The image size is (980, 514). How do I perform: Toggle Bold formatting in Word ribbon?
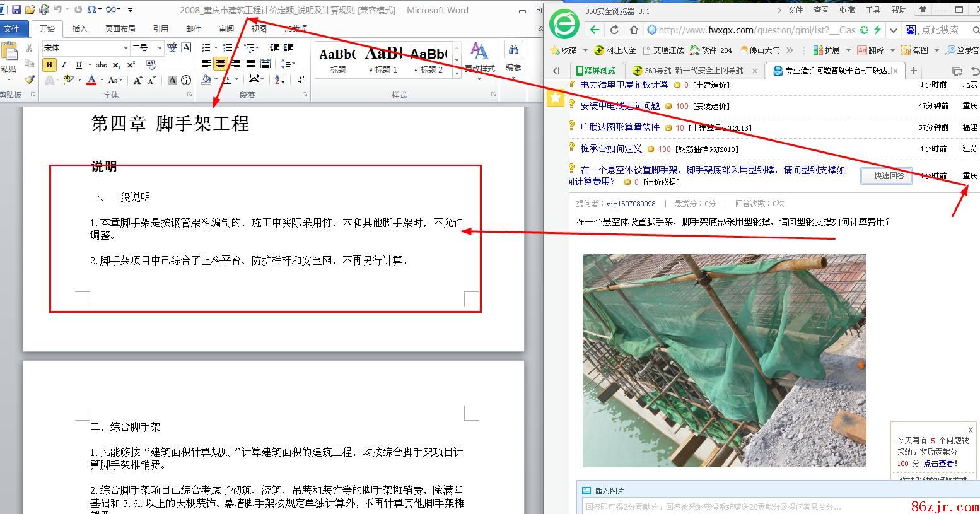coord(49,65)
